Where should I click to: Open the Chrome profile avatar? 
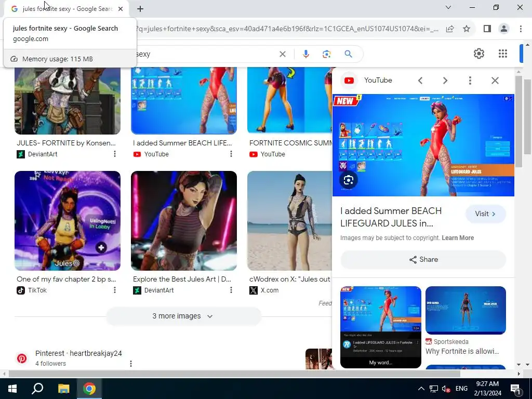click(x=504, y=29)
